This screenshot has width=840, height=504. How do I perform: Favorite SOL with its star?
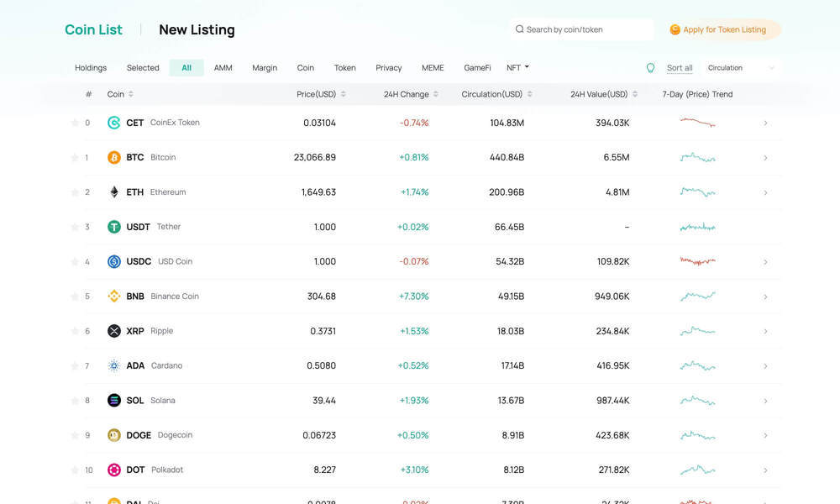75,400
